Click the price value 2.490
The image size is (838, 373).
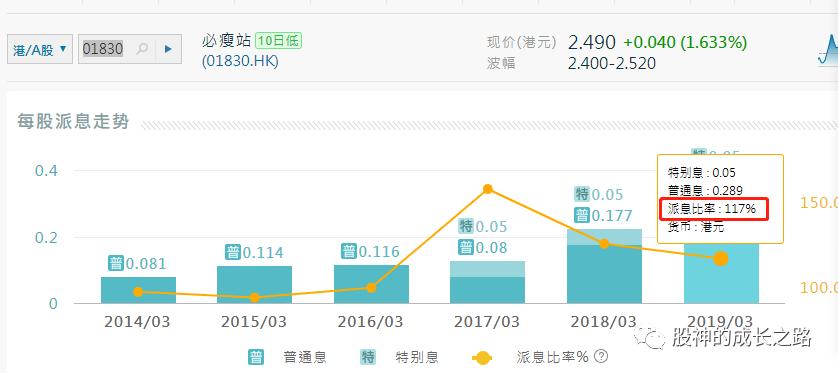592,42
